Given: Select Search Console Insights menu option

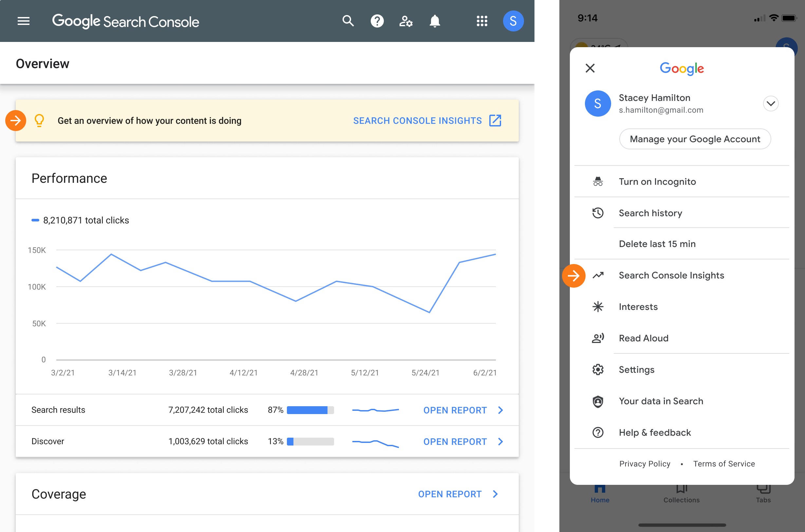Looking at the screenshot, I should [671, 275].
